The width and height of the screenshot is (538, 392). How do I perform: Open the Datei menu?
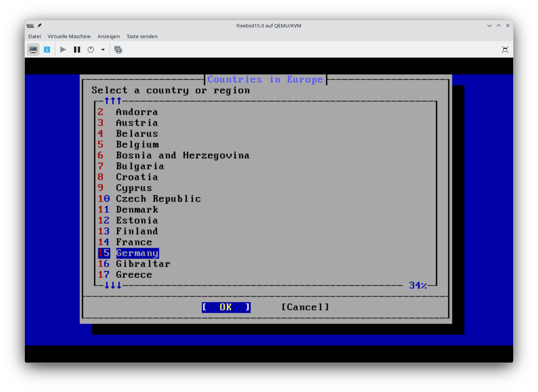point(34,36)
